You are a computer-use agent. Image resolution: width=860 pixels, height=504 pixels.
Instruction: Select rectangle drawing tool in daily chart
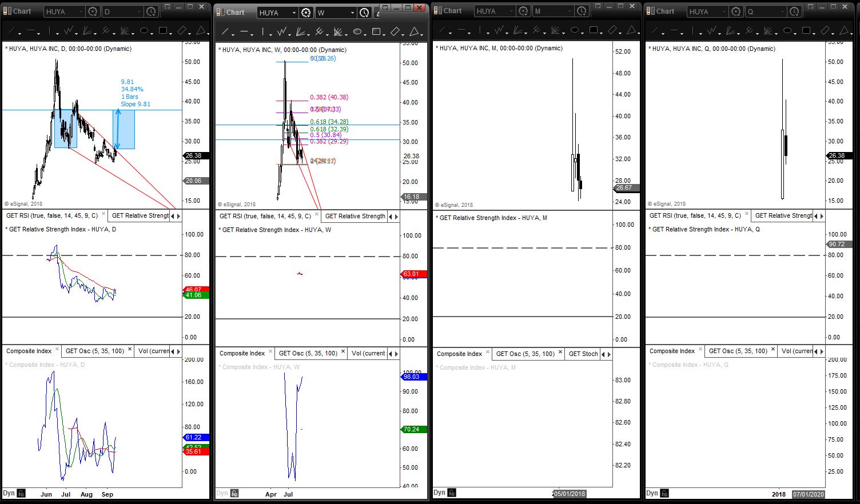coord(163,30)
